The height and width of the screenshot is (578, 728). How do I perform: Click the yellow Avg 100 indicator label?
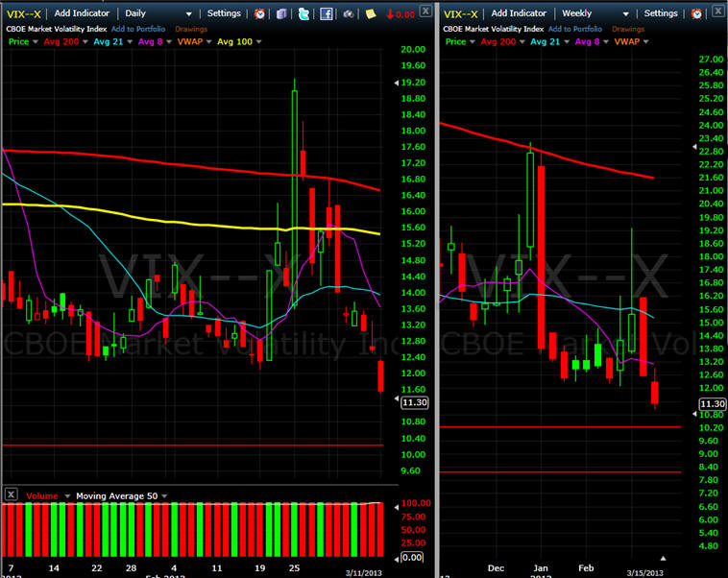(236, 42)
